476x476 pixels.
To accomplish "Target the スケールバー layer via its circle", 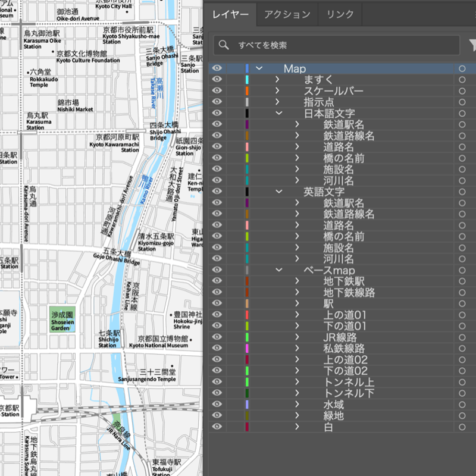I will point(462,91).
